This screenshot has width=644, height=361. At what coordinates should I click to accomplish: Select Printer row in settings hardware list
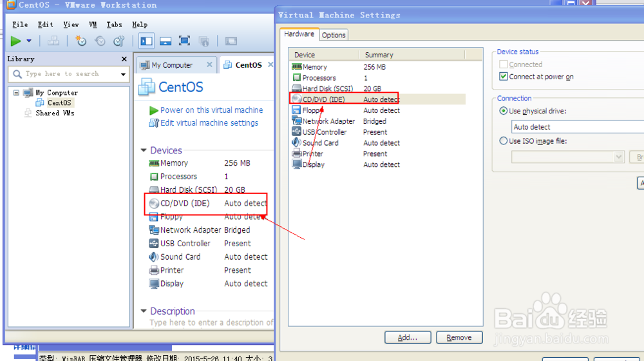pyautogui.click(x=378, y=154)
